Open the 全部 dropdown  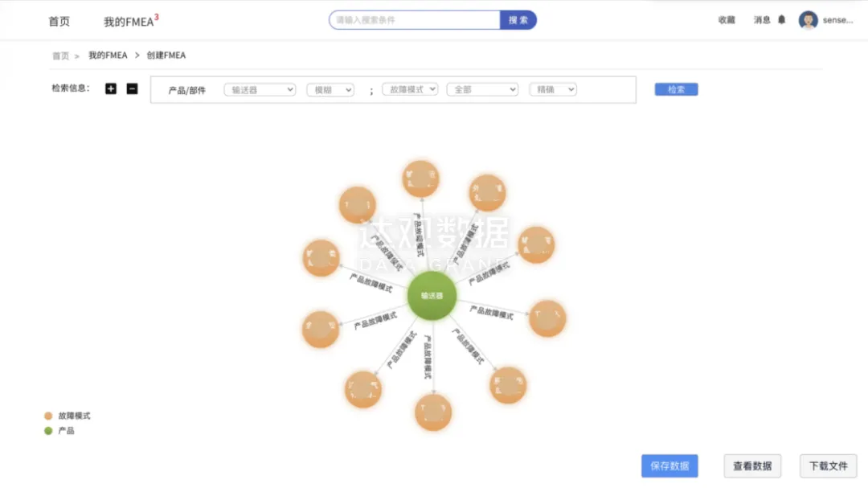point(482,90)
